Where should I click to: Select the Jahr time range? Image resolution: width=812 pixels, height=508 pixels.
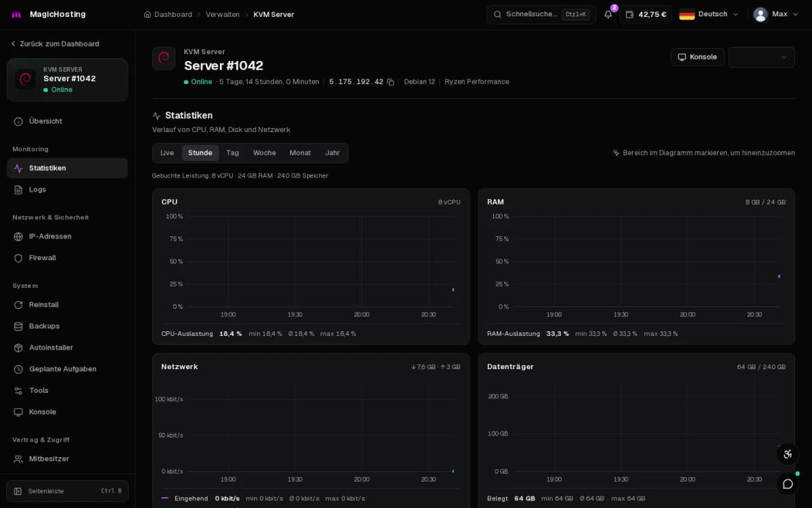[332, 153]
